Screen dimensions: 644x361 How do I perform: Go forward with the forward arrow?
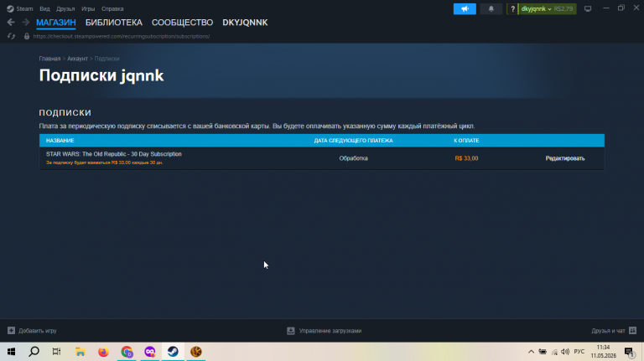point(26,22)
